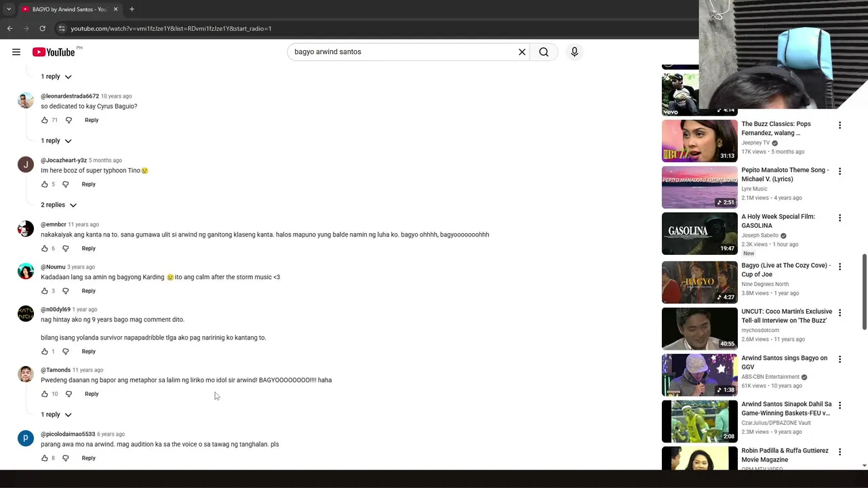Like the comment by @leonardestrada6672

tap(45, 120)
